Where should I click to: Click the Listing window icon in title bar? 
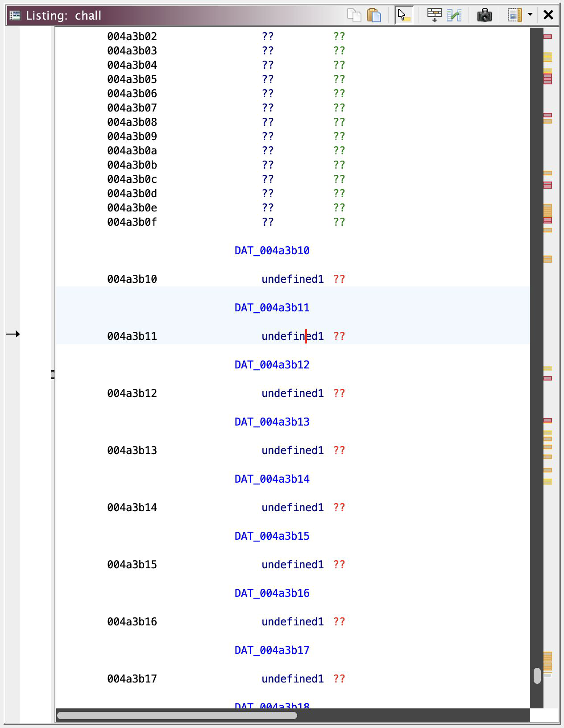(x=15, y=15)
